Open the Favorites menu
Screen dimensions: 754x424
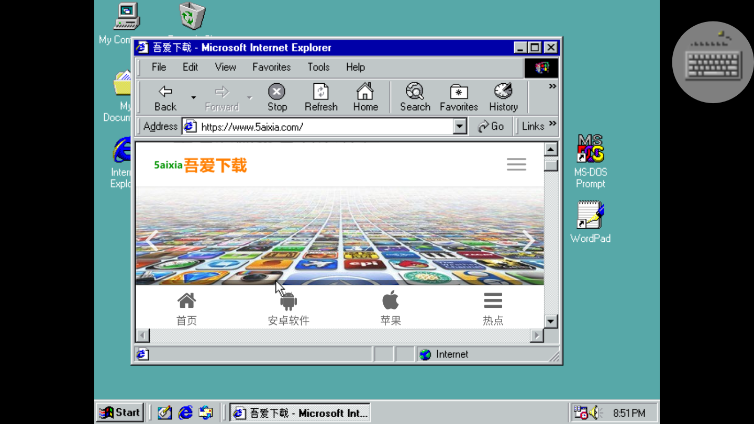point(271,67)
